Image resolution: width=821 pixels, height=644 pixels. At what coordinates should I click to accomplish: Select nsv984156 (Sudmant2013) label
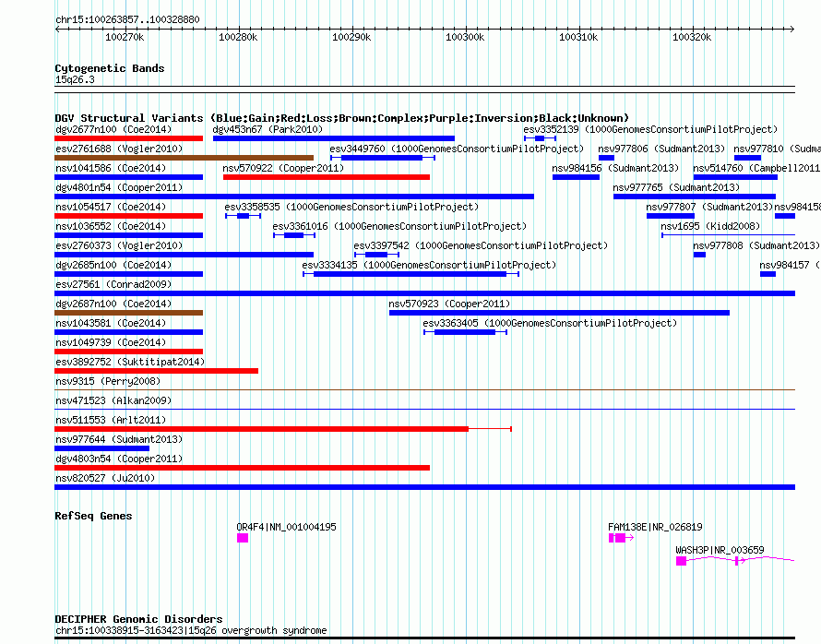coord(615,168)
